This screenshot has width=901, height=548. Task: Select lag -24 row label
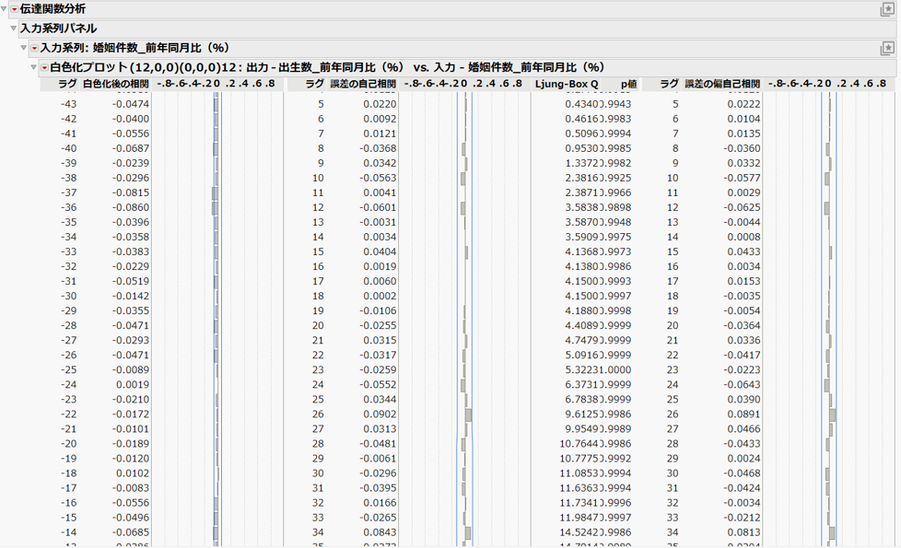(x=68, y=385)
